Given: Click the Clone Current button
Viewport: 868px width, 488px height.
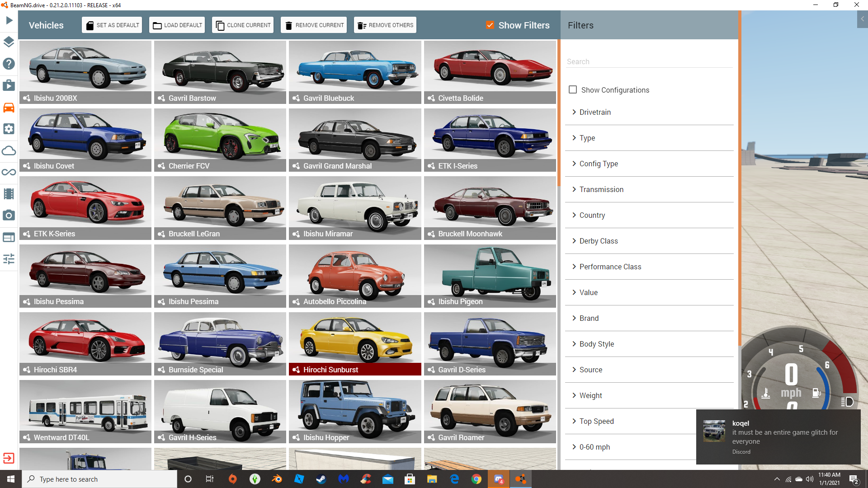Looking at the screenshot, I should [243, 25].
